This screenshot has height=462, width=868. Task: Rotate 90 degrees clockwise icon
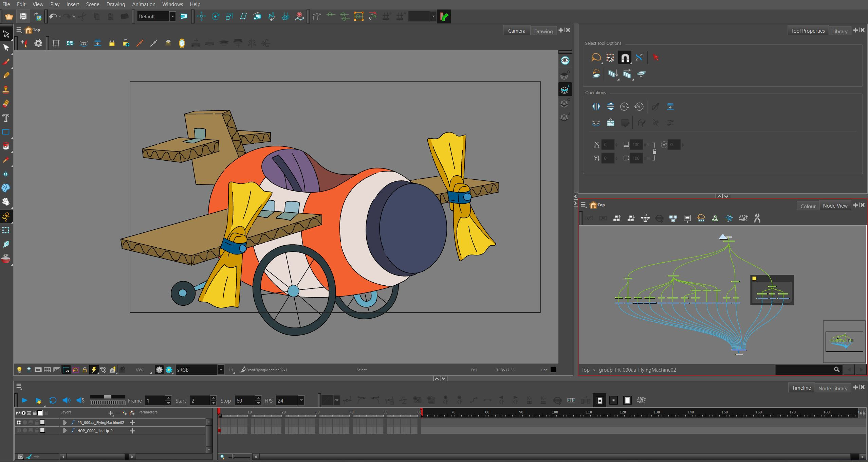pos(625,107)
